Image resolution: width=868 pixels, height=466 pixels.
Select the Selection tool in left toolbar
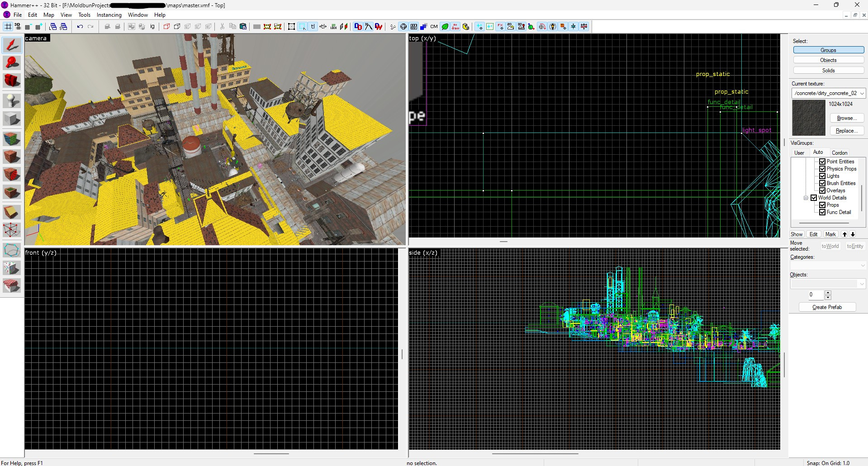coord(12,45)
